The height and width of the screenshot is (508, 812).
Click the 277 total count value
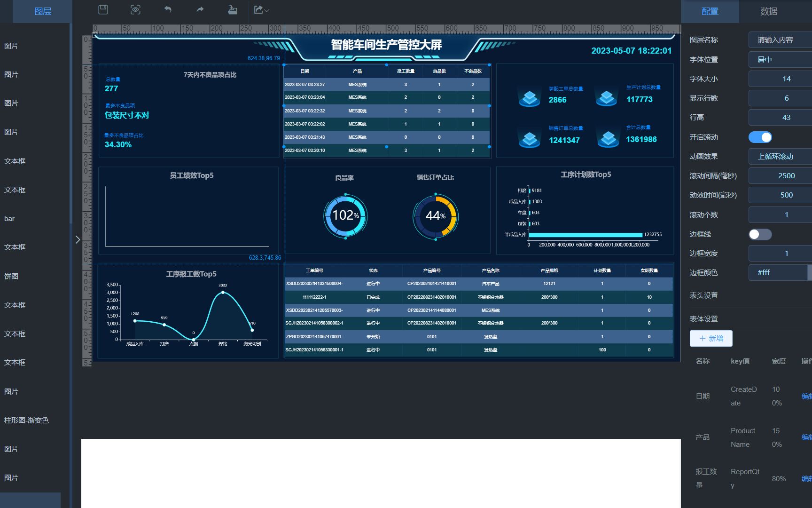[111, 88]
